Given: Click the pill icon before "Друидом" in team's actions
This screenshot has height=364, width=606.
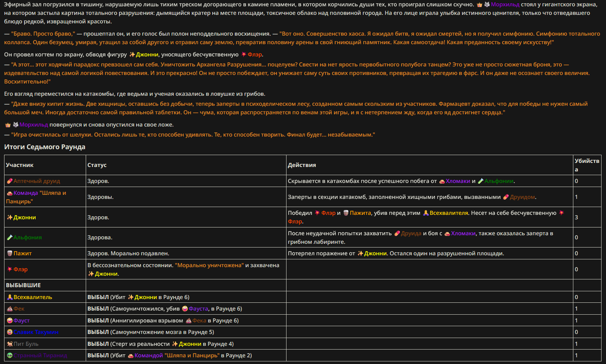Looking at the screenshot, I should coord(506,197).
